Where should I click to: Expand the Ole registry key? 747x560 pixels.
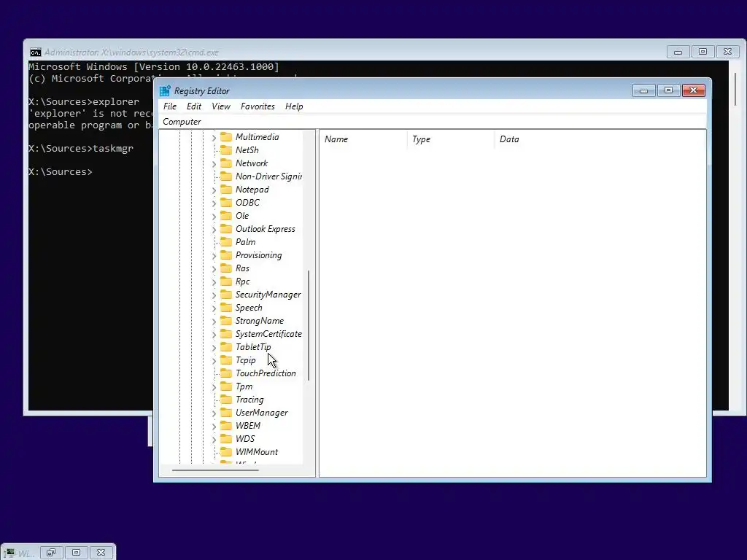tap(214, 216)
